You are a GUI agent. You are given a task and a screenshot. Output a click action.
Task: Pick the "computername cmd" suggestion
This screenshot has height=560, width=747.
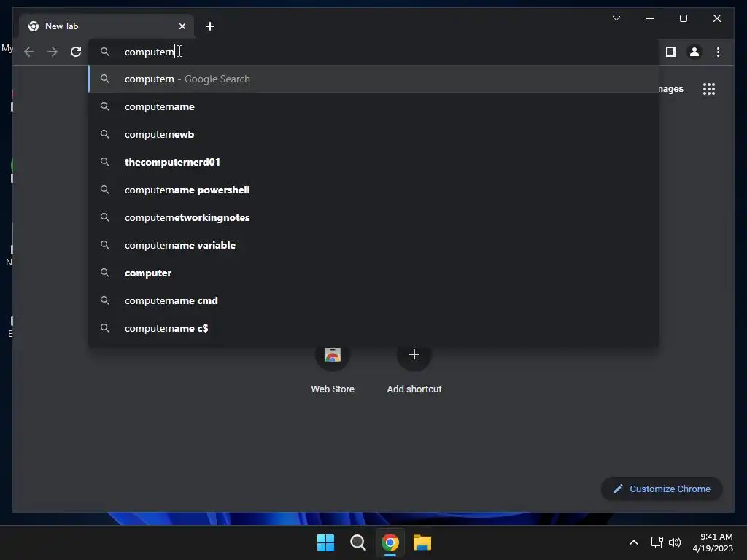click(x=373, y=300)
